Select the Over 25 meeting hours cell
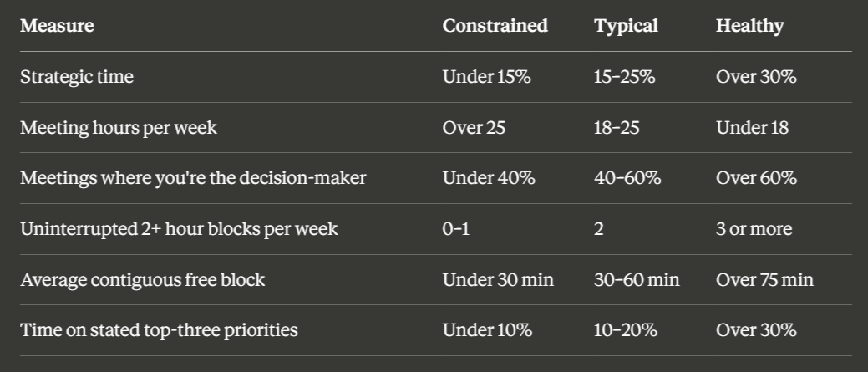 tap(474, 128)
